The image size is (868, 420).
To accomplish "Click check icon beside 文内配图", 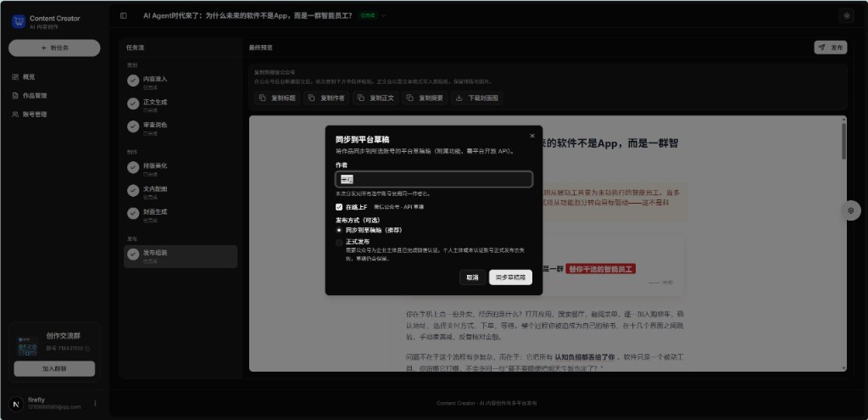I will [x=133, y=191].
